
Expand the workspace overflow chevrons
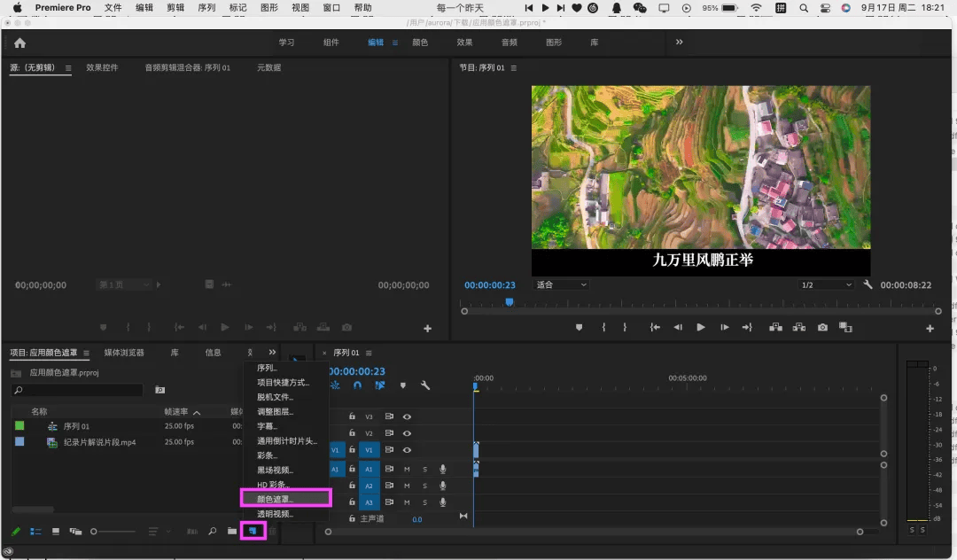click(680, 43)
